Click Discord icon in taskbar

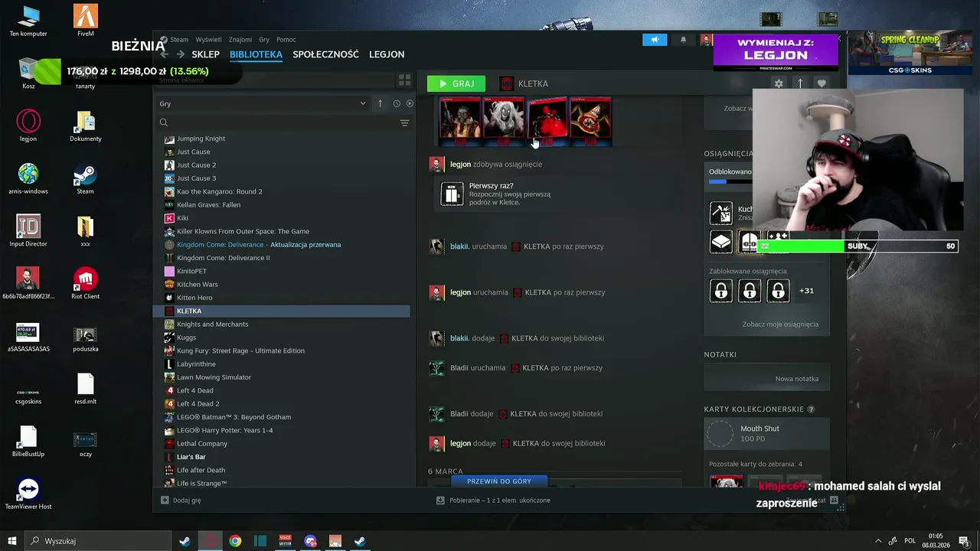click(x=310, y=541)
